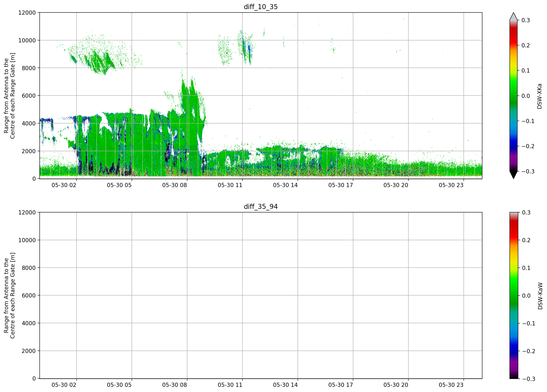Click the 05-30 14 tick label on top plot

[x=285, y=185]
